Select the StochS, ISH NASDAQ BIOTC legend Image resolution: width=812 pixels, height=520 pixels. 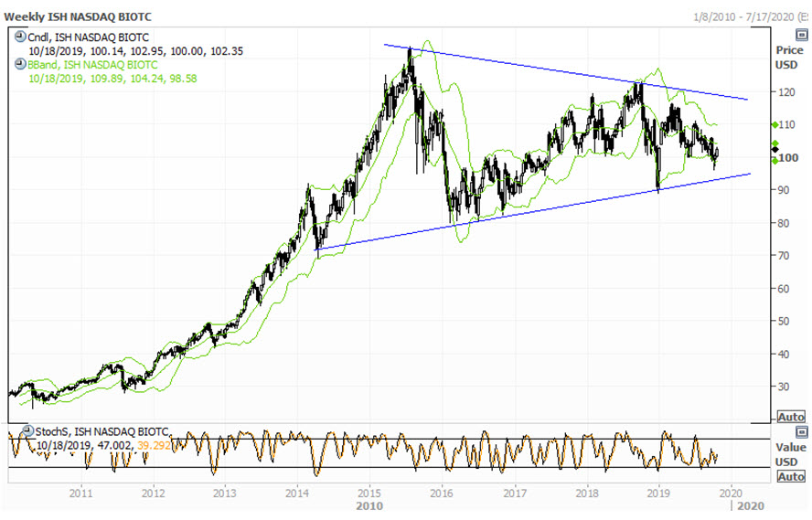102,431
